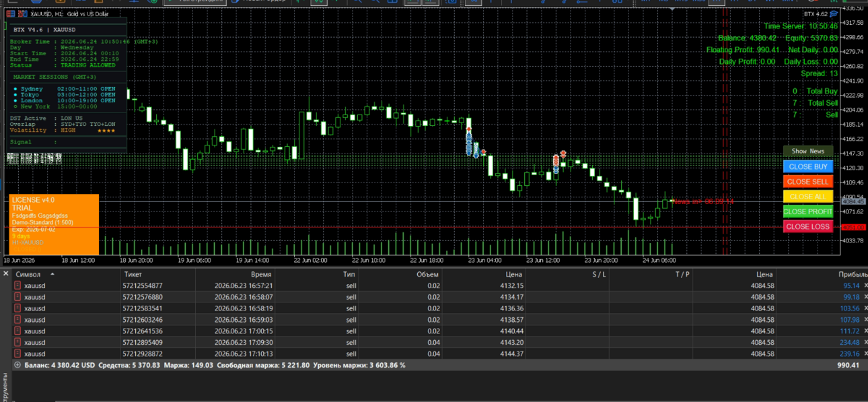
Task: Click profit value 107.98
Action: pyautogui.click(x=850, y=320)
